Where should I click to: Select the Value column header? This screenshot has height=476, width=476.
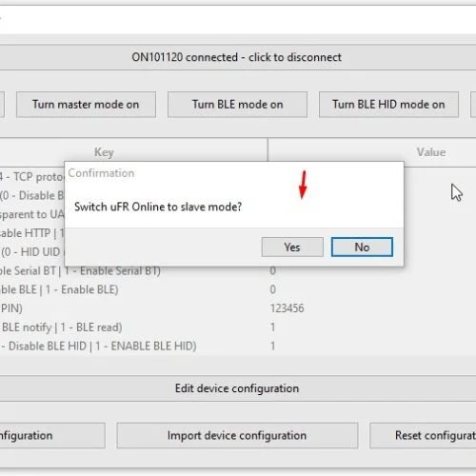click(431, 152)
